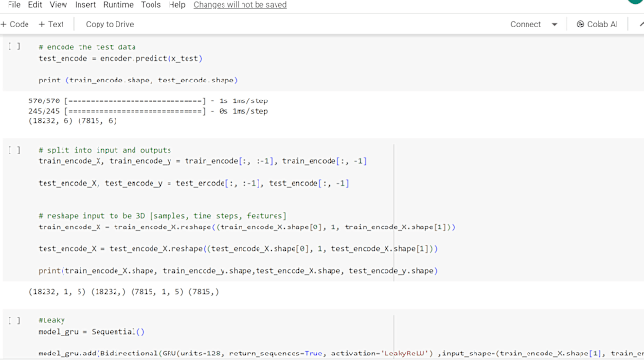Click the '# encode the test data' comment
644x363 pixels.
[x=87, y=47]
